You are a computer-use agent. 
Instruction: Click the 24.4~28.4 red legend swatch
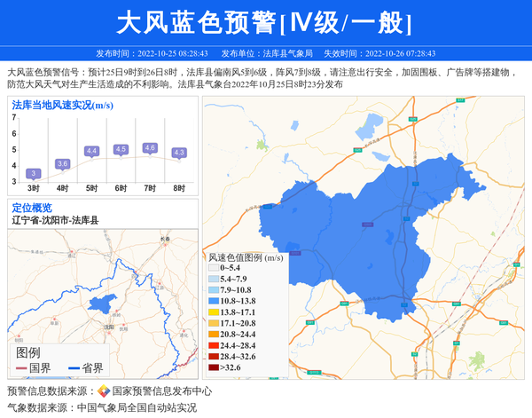(213, 345)
